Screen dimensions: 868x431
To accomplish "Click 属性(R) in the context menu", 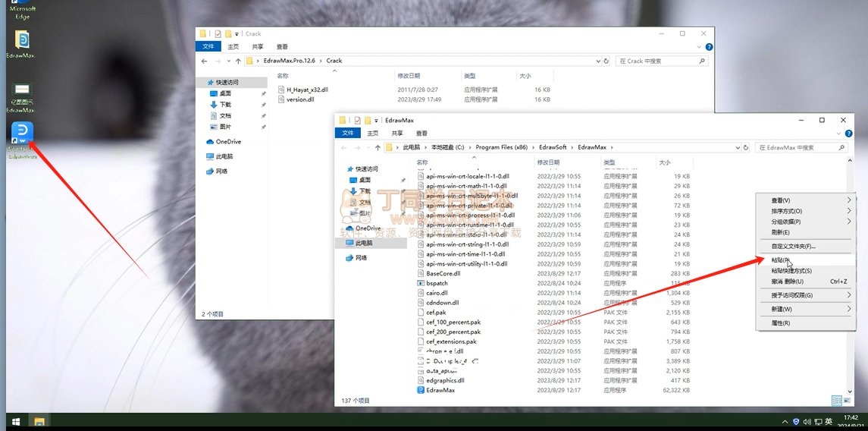I will pyautogui.click(x=781, y=323).
